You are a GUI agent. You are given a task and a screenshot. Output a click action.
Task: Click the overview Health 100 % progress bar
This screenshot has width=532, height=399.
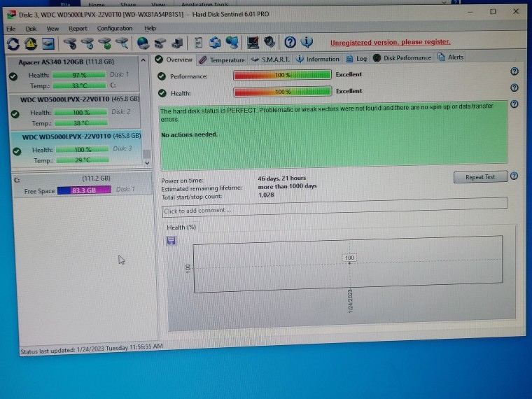click(282, 92)
